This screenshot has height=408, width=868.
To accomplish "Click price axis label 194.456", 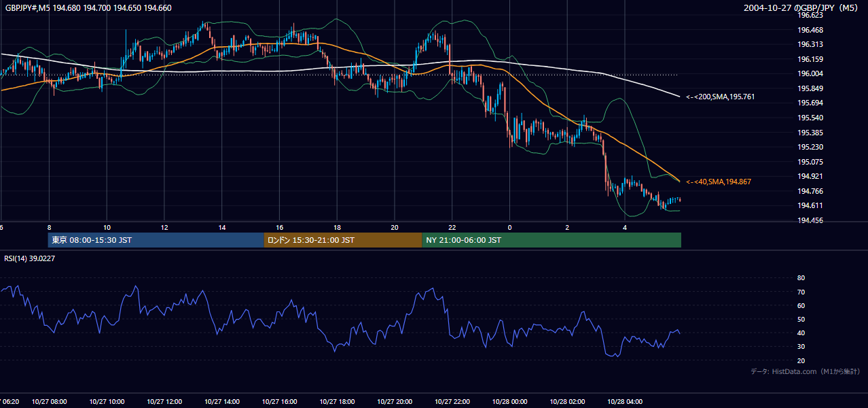I will pos(810,220).
